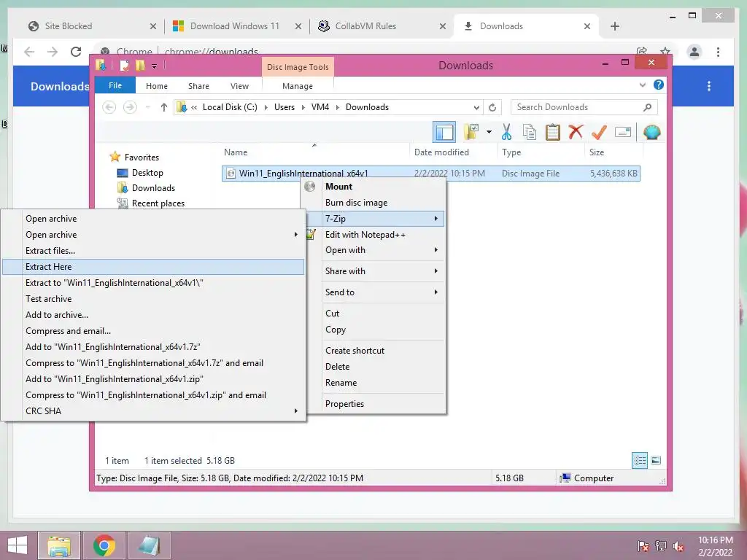Open the folder options toolbar icon
747x560 pixels.
coord(471,132)
